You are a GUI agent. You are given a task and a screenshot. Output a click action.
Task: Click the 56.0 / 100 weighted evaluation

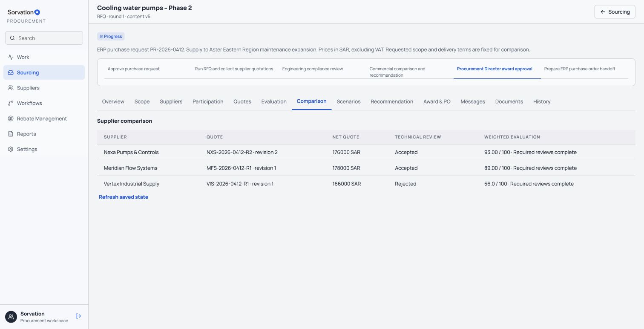[x=529, y=184]
